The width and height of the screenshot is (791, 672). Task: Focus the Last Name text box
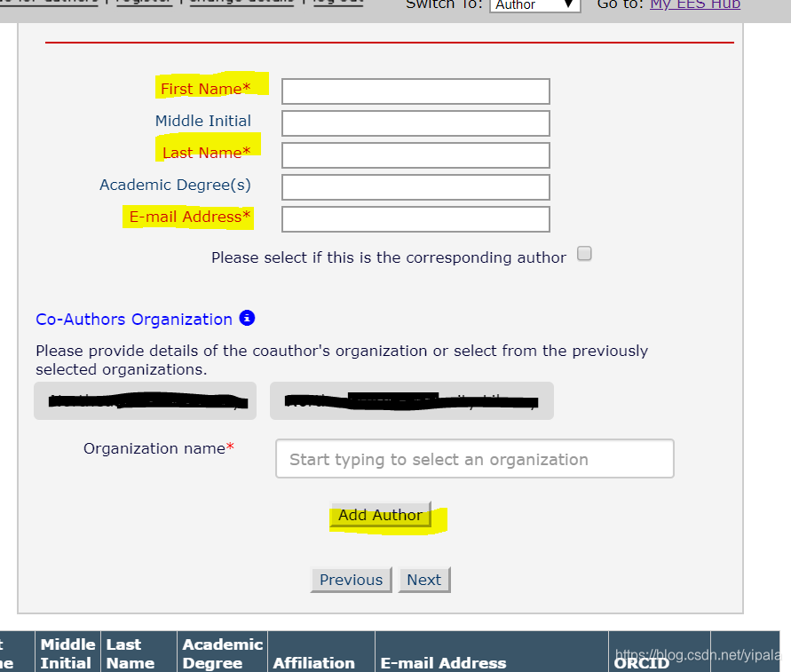(x=415, y=155)
